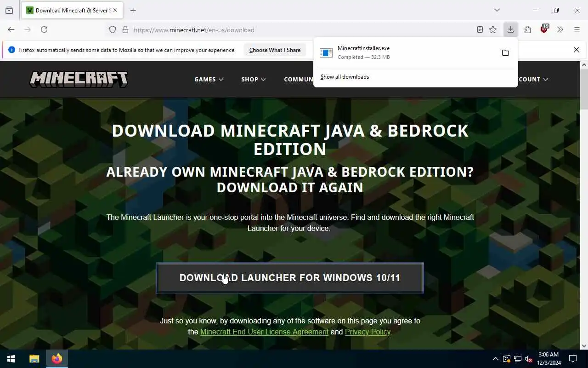This screenshot has width=588, height=368.
Task: Click Choose What I Share button
Action: [275, 50]
